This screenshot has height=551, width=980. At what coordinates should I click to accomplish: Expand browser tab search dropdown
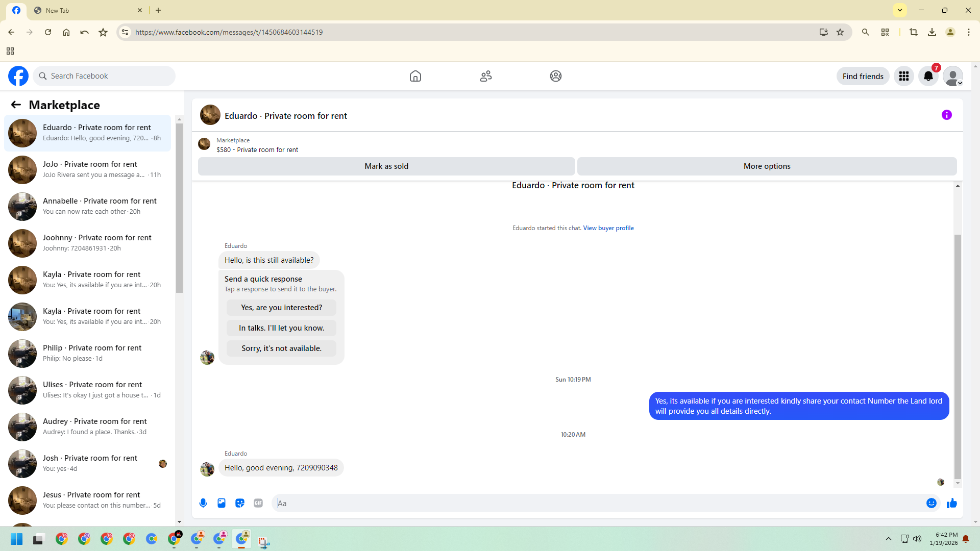point(900,10)
